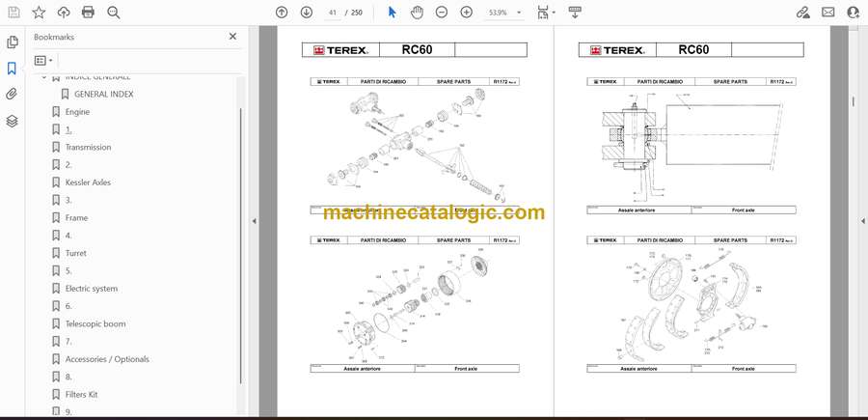This screenshot has width=868, height=420.
Task: Open the Transmission bookmark
Action: coord(88,148)
